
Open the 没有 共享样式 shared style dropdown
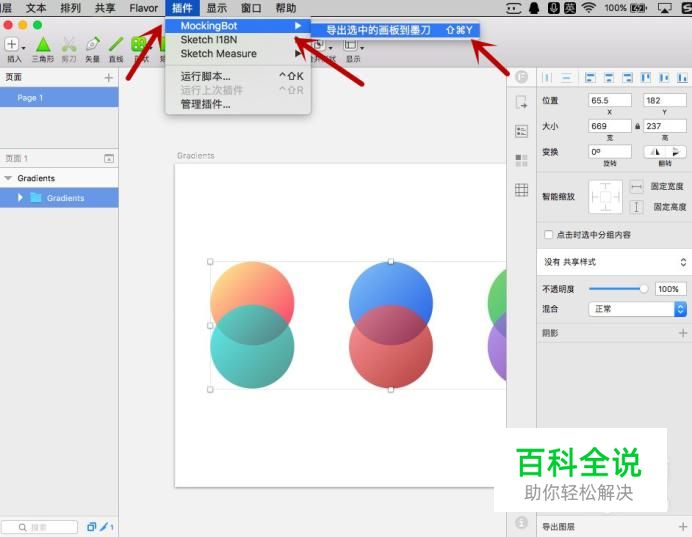pos(614,262)
